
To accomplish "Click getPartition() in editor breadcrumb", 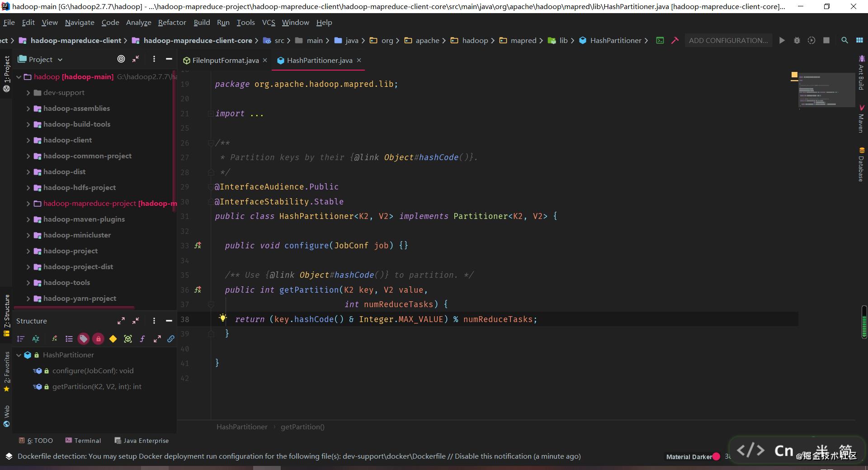I will [x=302, y=427].
